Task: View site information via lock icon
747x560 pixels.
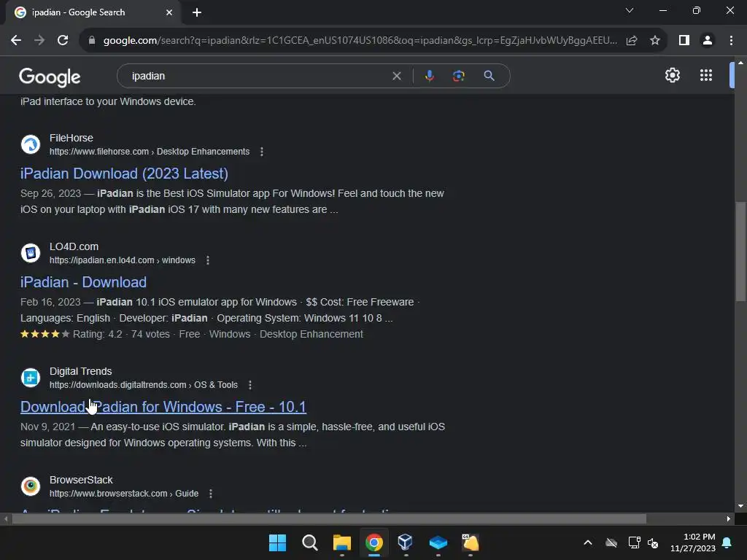Action: 92,41
